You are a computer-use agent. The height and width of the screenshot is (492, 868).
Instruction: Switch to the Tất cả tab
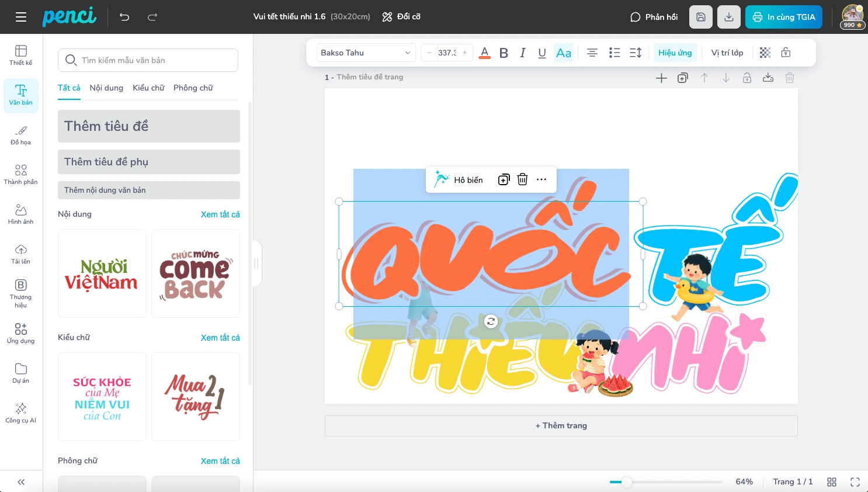(x=69, y=88)
